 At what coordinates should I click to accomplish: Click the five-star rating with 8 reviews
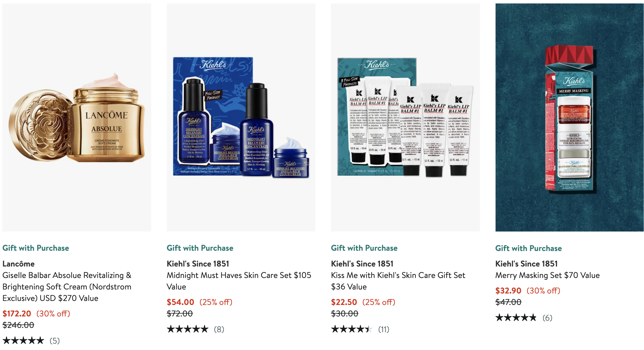(195, 329)
